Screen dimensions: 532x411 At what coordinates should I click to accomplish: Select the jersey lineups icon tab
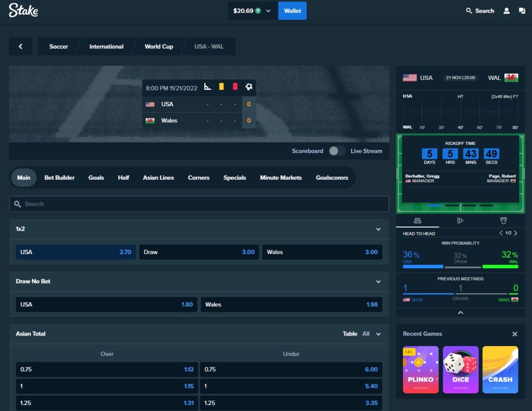tap(503, 221)
